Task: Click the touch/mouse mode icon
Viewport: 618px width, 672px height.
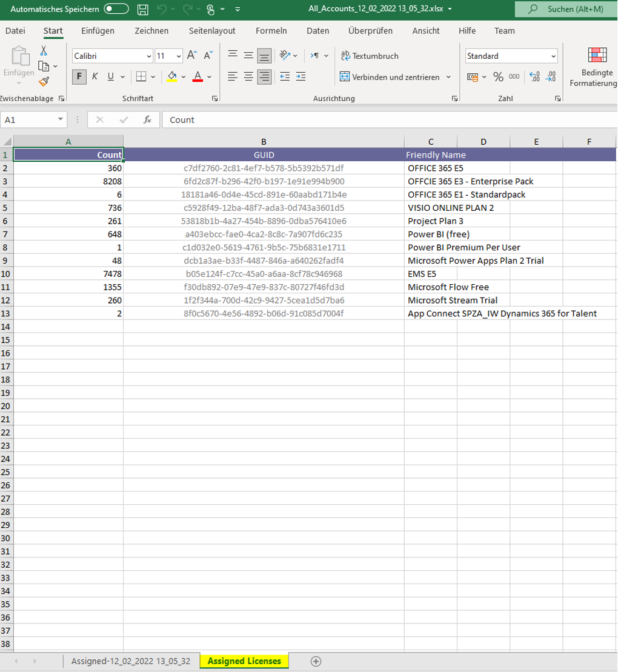Action: [210, 10]
